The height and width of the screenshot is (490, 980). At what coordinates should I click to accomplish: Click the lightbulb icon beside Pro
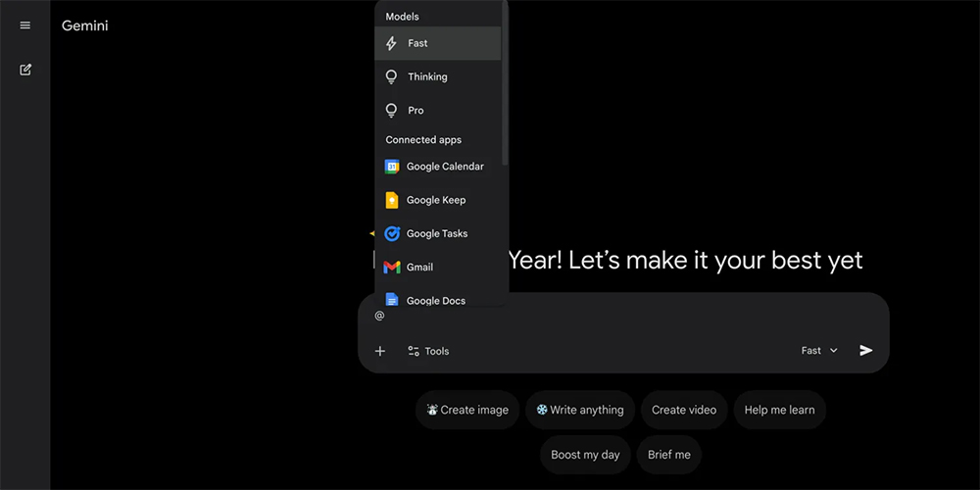pyautogui.click(x=391, y=111)
